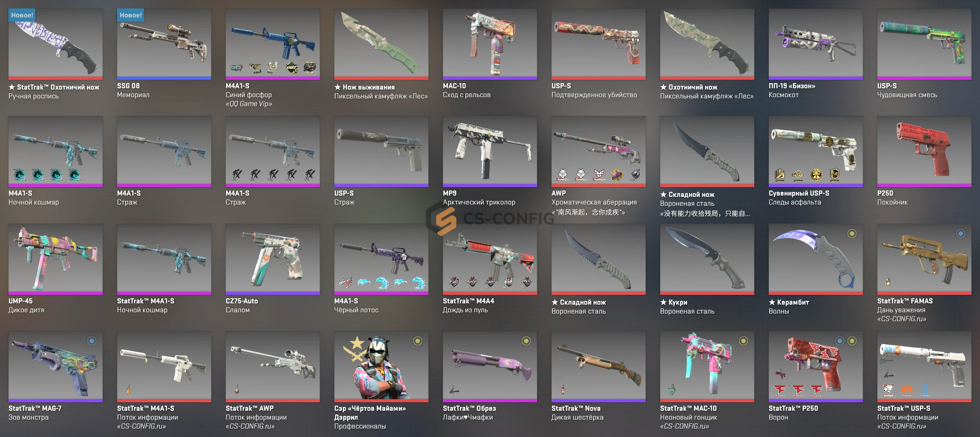Click the yellow equipped indicator on StatTrak P250 Ворон
This screenshot has height=437, width=980.
click(852, 341)
